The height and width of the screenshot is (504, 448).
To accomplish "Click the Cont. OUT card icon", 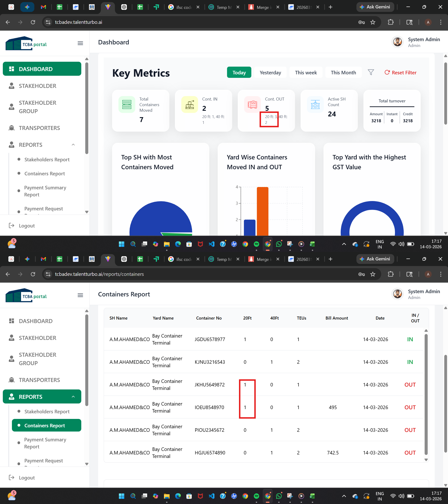I will click(252, 104).
